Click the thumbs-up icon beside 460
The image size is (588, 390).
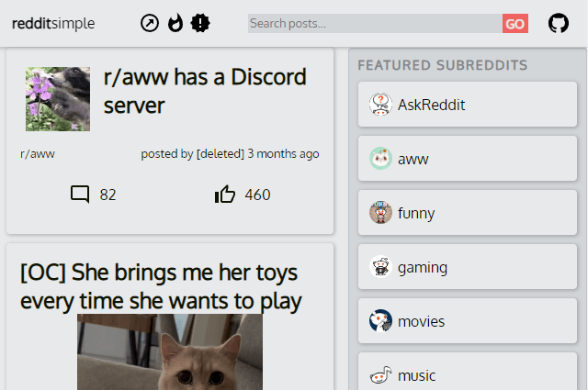pos(224,194)
